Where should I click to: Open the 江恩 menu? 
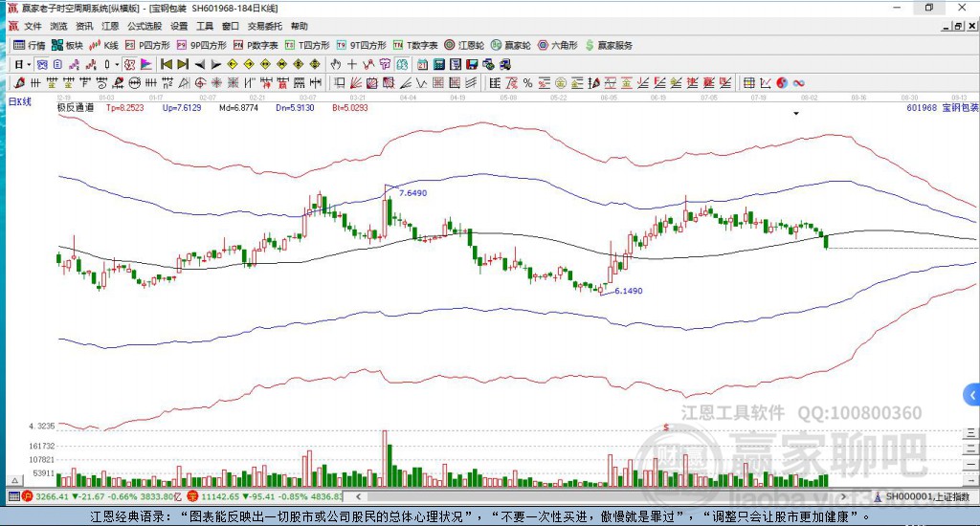coord(111,26)
